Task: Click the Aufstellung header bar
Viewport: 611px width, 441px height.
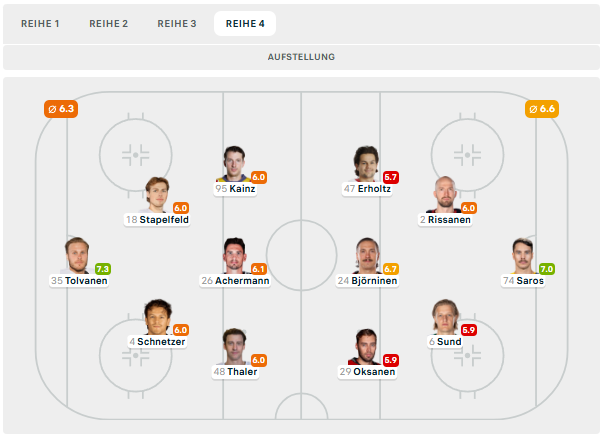Action: [301, 57]
